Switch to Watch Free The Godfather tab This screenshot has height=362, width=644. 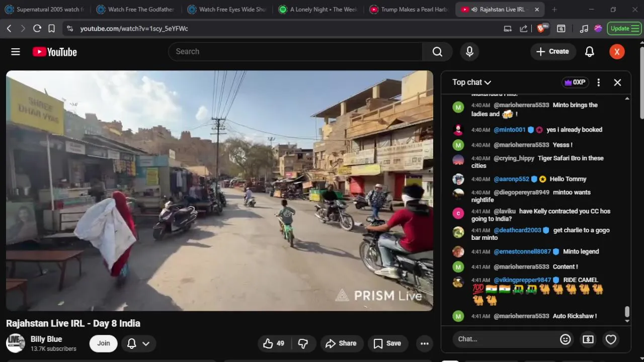coord(136,10)
